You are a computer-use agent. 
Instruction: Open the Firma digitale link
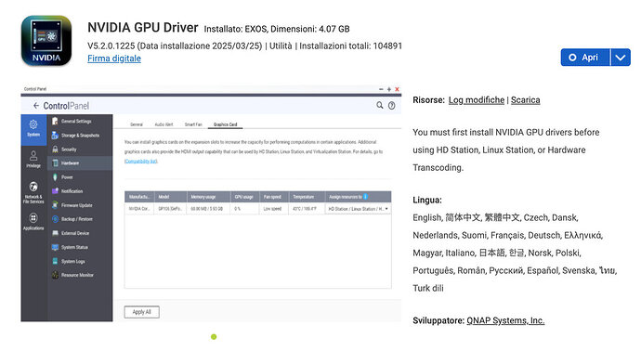[114, 58]
